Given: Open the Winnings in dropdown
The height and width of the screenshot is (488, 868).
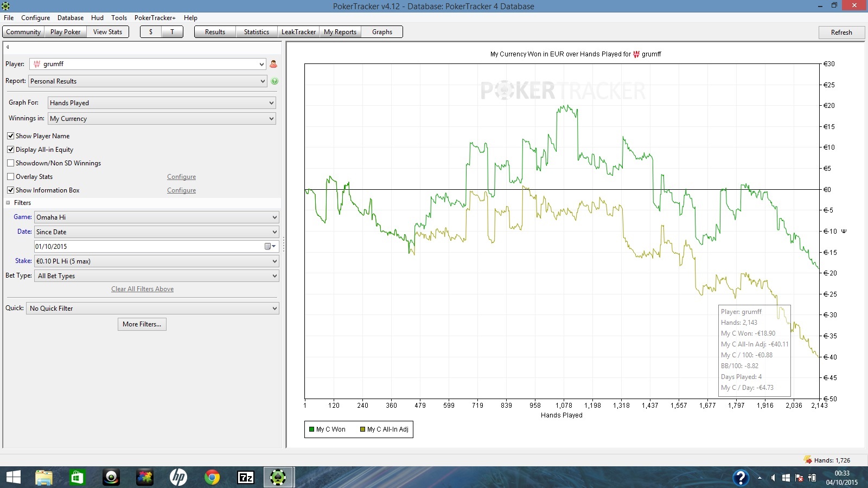Looking at the screenshot, I should (162, 119).
